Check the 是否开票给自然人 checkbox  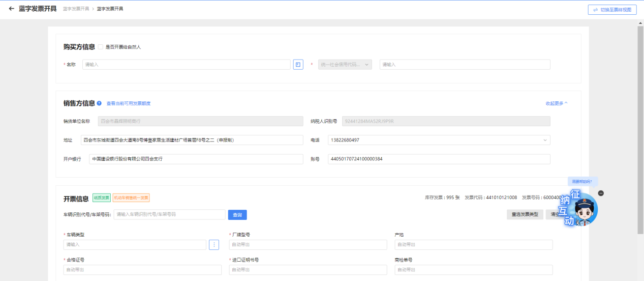(x=101, y=47)
